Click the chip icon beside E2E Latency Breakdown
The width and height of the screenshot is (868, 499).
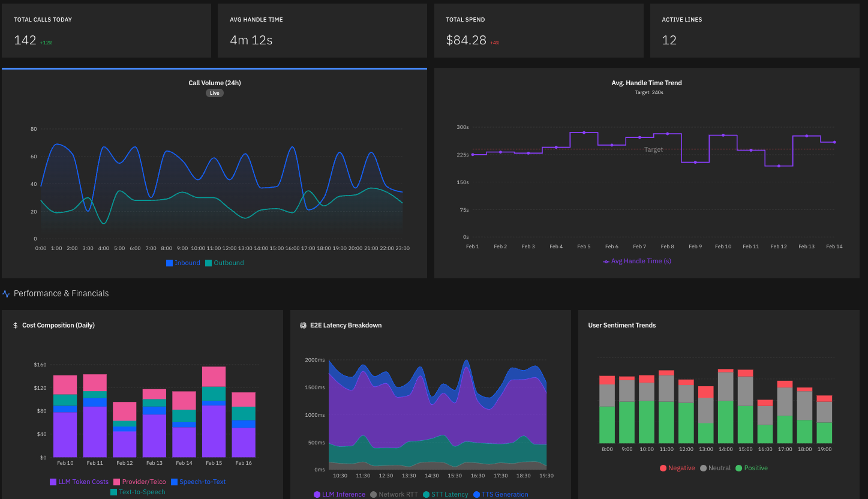303,326
